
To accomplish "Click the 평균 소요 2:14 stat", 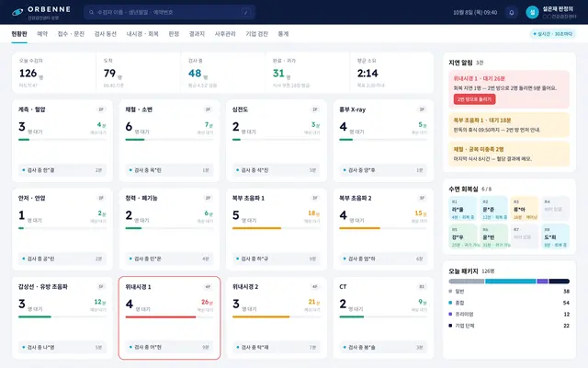I will 392,73.
